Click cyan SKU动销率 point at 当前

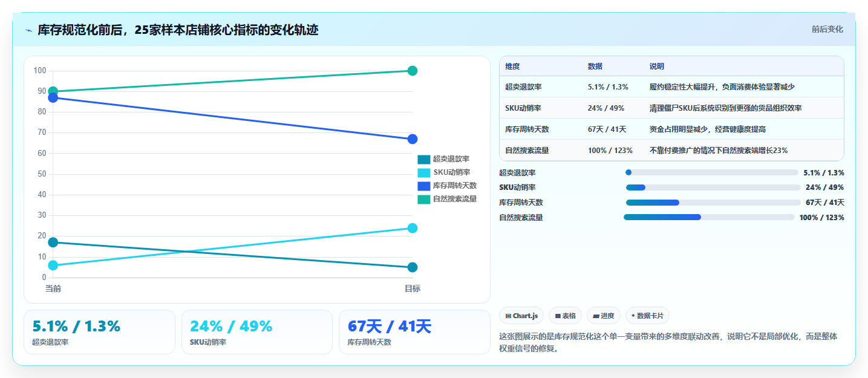pyautogui.click(x=53, y=266)
